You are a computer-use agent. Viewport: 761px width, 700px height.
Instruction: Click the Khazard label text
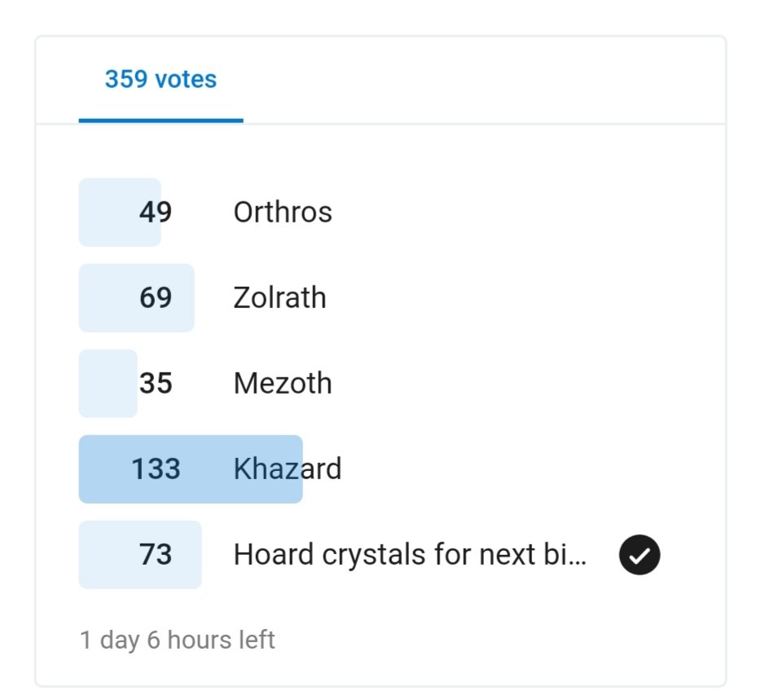(x=288, y=469)
